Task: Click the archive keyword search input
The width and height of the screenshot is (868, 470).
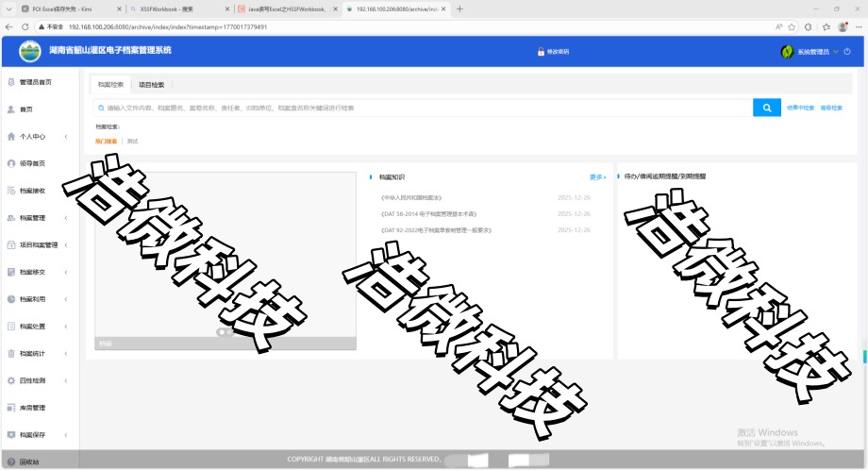Action: coord(424,108)
